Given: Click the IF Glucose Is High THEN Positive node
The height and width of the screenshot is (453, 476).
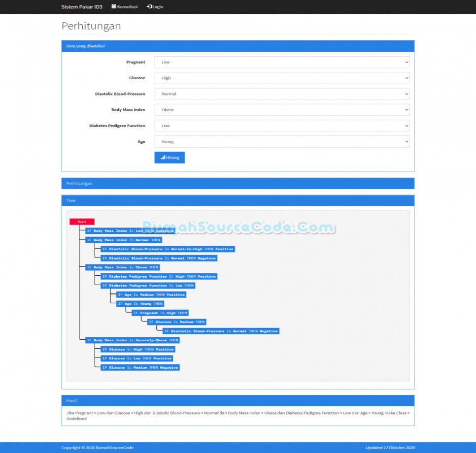Looking at the screenshot, I should [138, 349].
